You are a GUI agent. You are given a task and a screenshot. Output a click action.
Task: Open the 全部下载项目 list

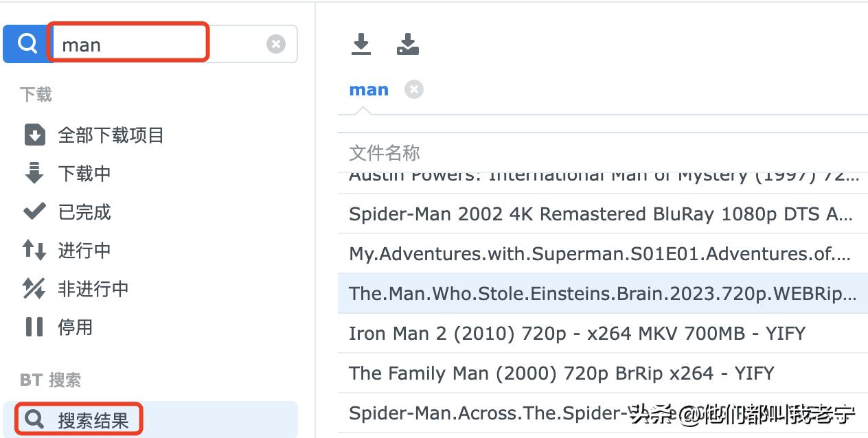(x=110, y=135)
